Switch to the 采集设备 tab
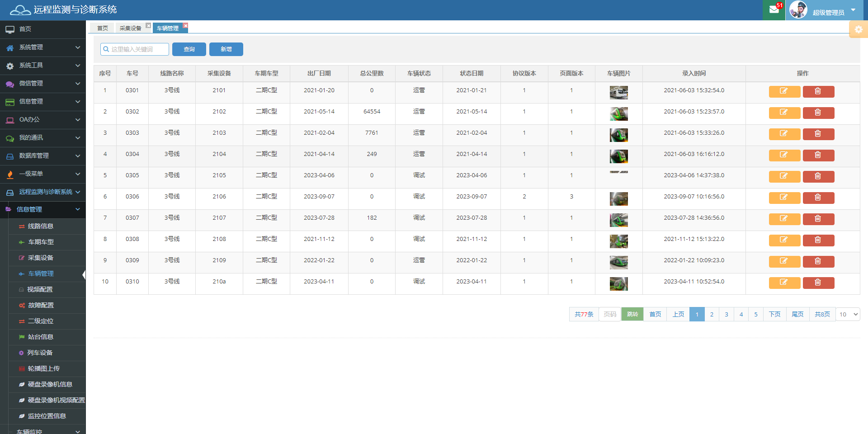This screenshot has width=868, height=434. pyautogui.click(x=131, y=28)
